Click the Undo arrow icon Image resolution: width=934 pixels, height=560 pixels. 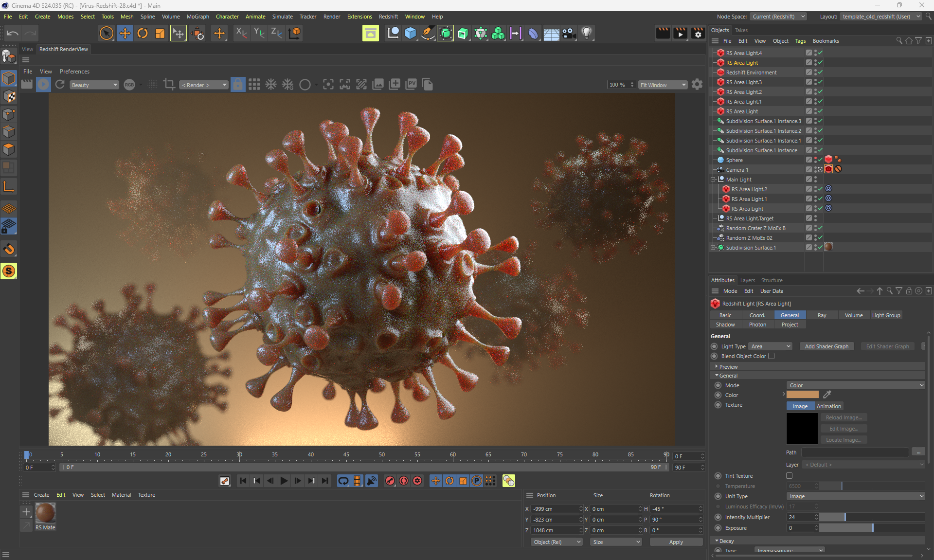pos(13,33)
